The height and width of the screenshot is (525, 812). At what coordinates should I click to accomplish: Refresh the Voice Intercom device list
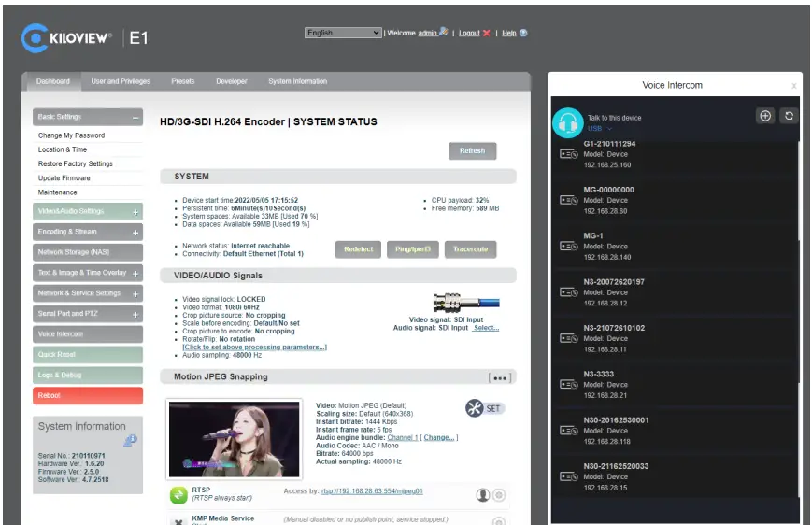pos(789,116)
